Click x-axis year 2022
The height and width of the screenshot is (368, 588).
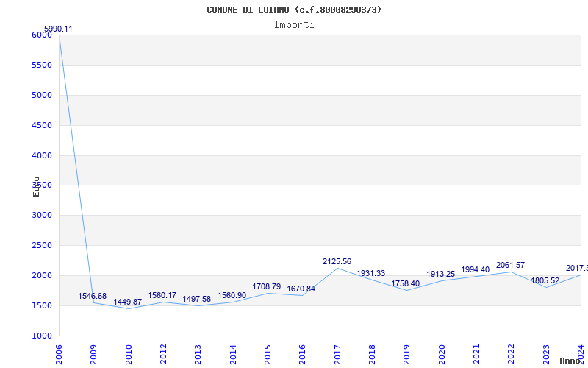(511, 355)
